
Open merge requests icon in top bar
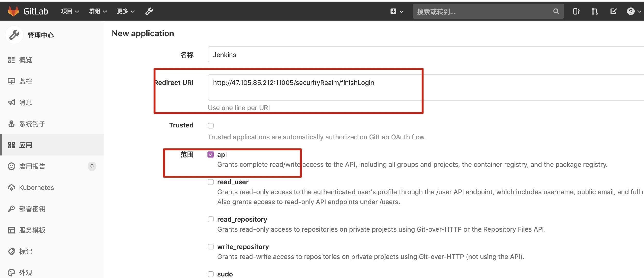point(595,11)
